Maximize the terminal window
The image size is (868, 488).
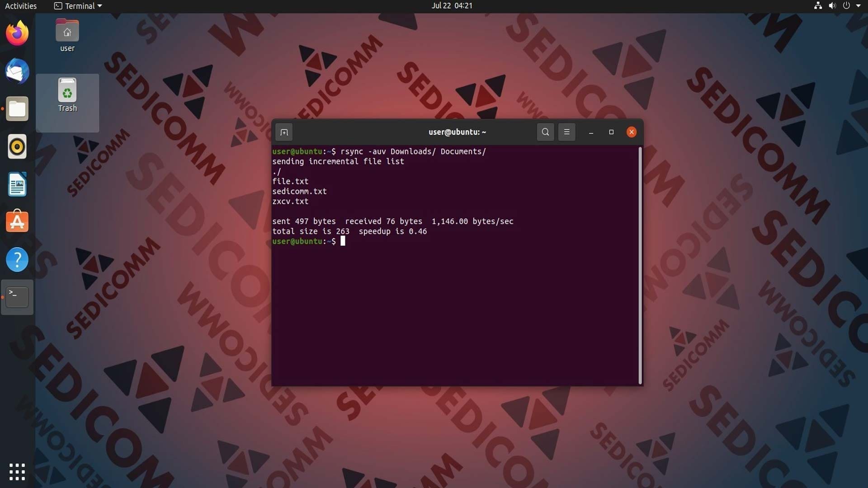tap(611, 132)
